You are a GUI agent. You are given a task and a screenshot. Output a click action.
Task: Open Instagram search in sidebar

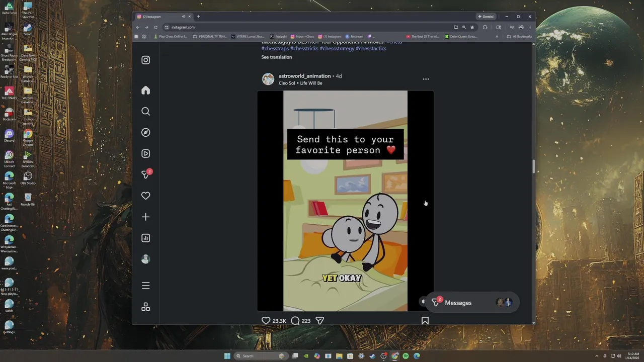(x=145, y=112)
